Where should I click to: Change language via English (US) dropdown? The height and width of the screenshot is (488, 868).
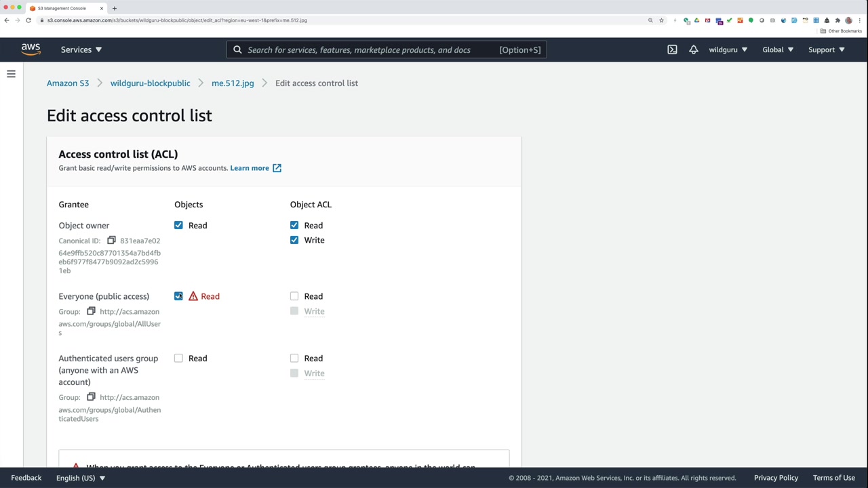tap(81, 478)
